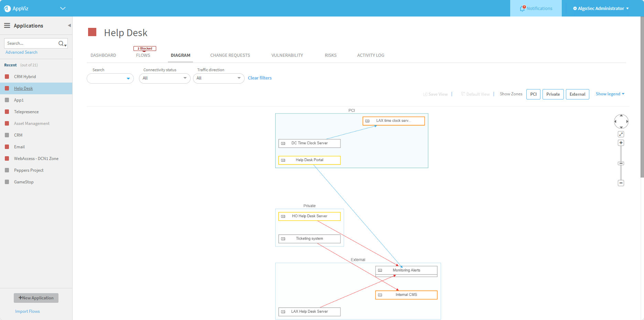Expand the Show legend dropdown
The image size is (644, 320).
click(610, 94)
